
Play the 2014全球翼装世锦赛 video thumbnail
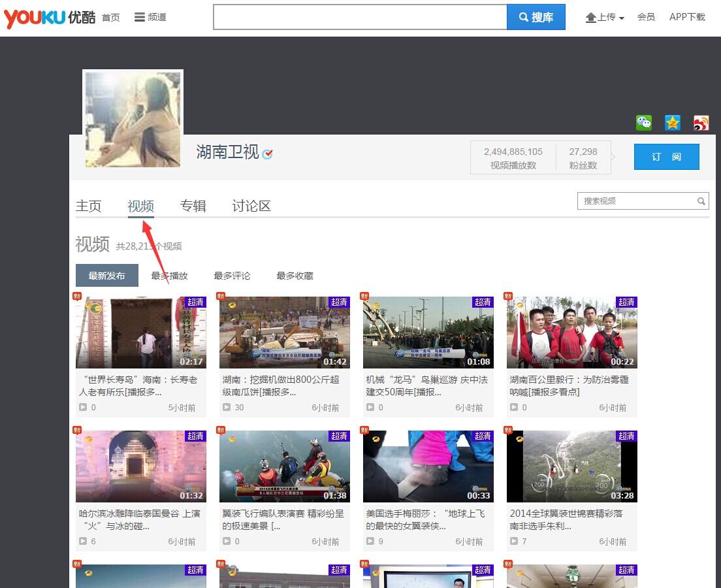pos(572,466)
